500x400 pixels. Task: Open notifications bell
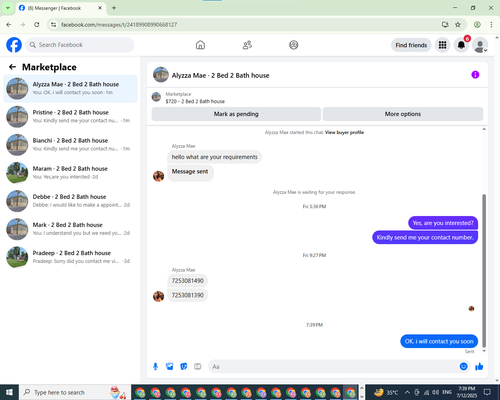pos(461,45)
